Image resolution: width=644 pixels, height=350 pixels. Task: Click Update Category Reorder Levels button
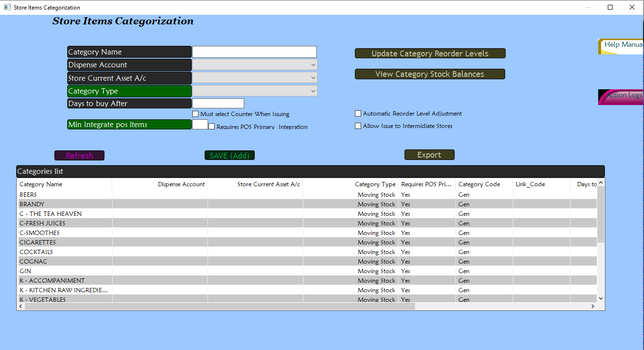coord(430,53)
